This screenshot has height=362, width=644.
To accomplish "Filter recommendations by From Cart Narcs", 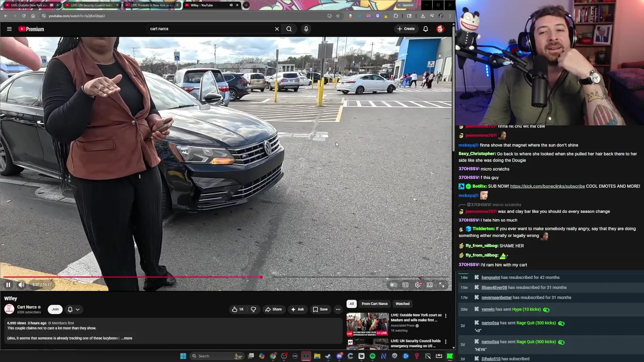I will [x=375, y=304].
